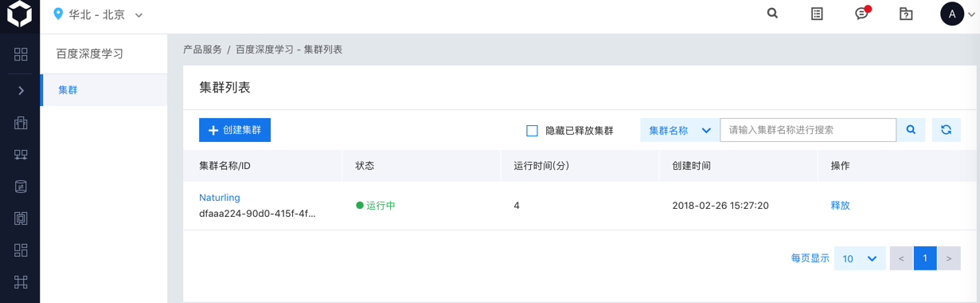Click the help folder icon in header

point(906,14)
